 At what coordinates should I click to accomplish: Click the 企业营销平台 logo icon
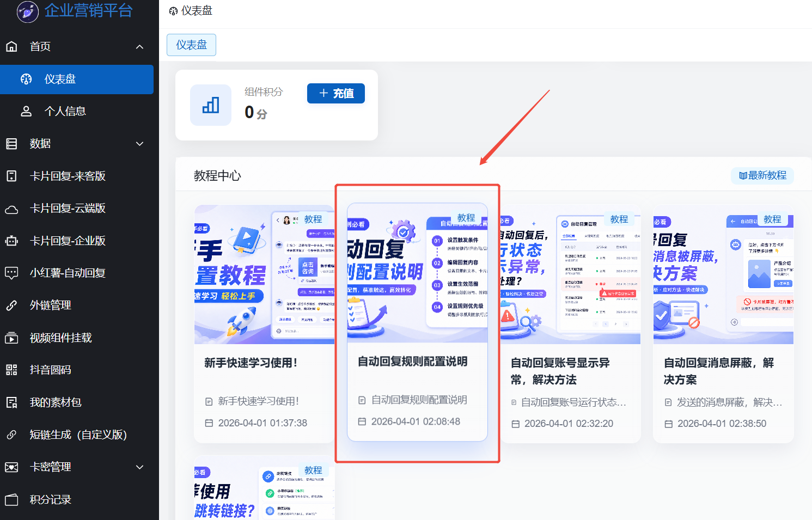coord(28,11)
